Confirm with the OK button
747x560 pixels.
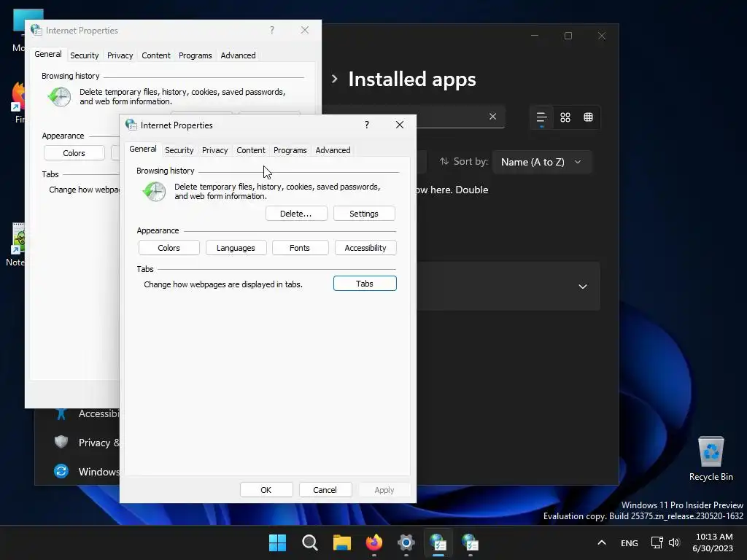click(266, 489)
